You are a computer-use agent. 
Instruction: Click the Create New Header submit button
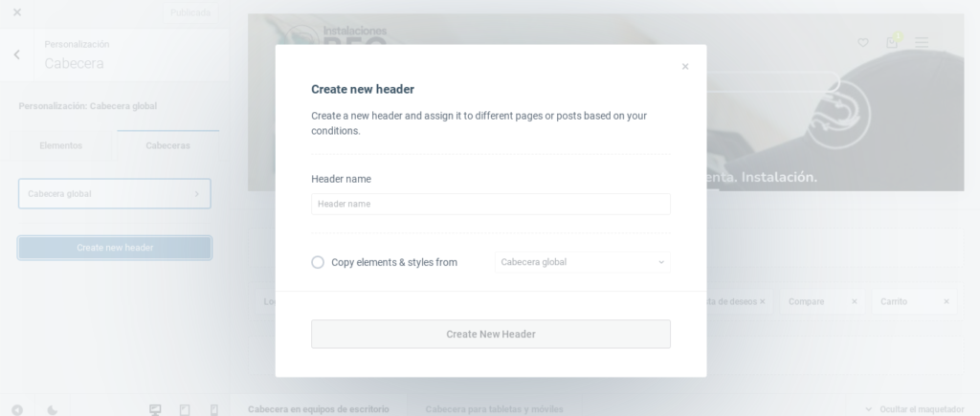(x=491, y=334)
